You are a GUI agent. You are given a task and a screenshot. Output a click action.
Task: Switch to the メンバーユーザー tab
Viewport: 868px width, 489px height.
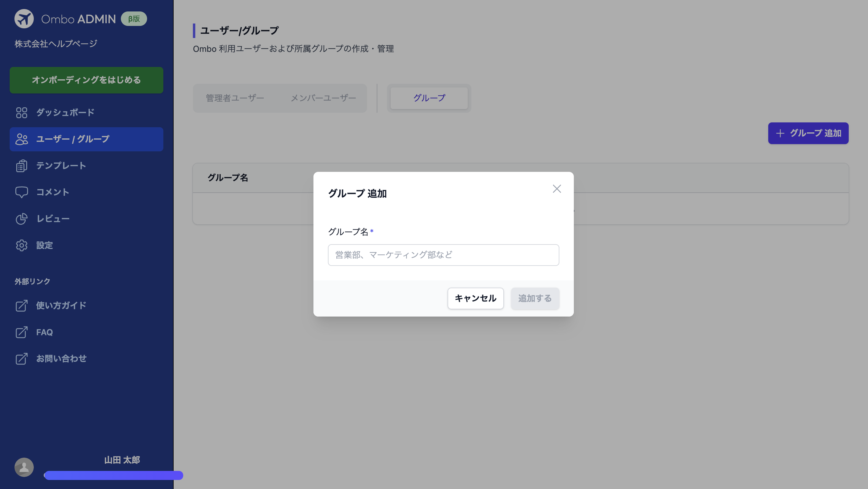click(x=323, y=98)
